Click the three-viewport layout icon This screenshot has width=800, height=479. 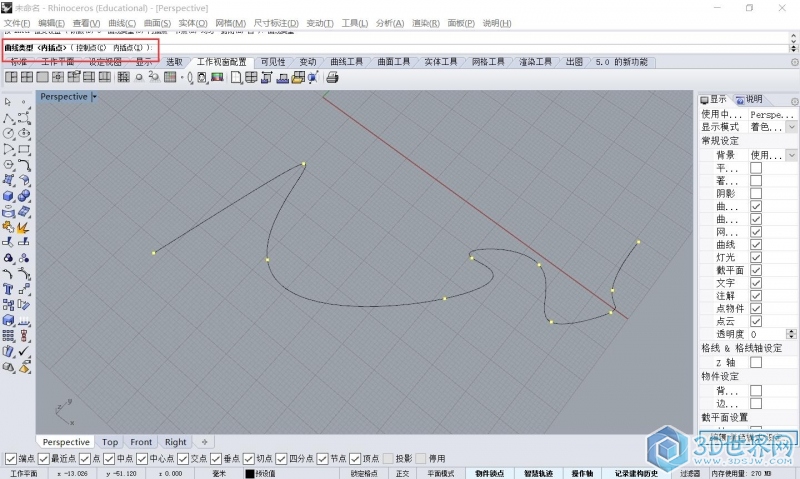[x=11, y=77]
